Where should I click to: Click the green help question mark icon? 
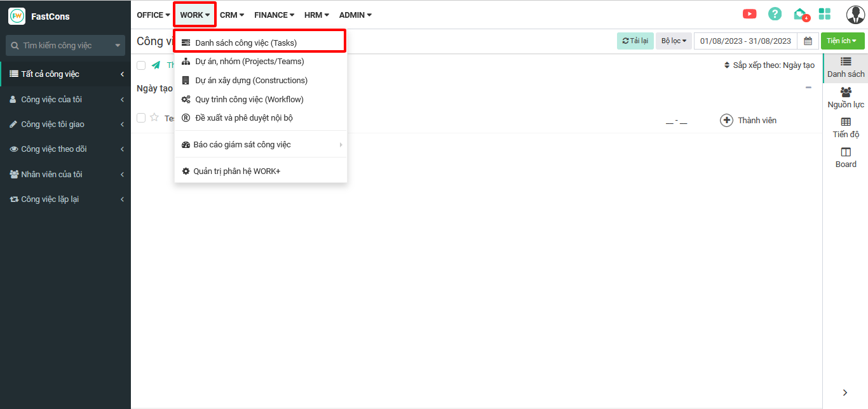point(775,14)
